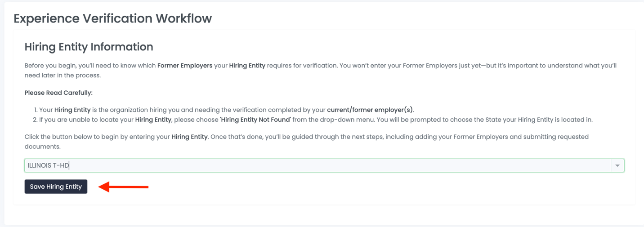Click the 'Please Read Carefully:' label
This screenshot has width=644, height=227.
tap(58, 93)
